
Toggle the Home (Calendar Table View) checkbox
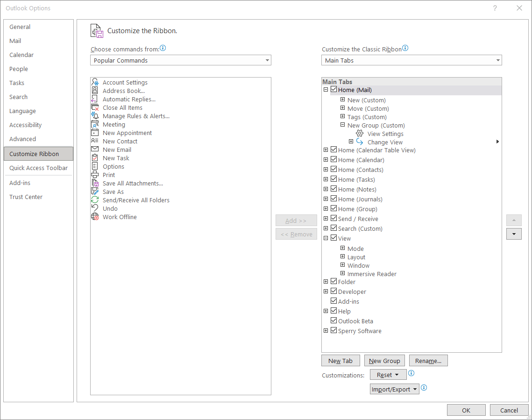point(334,149)
